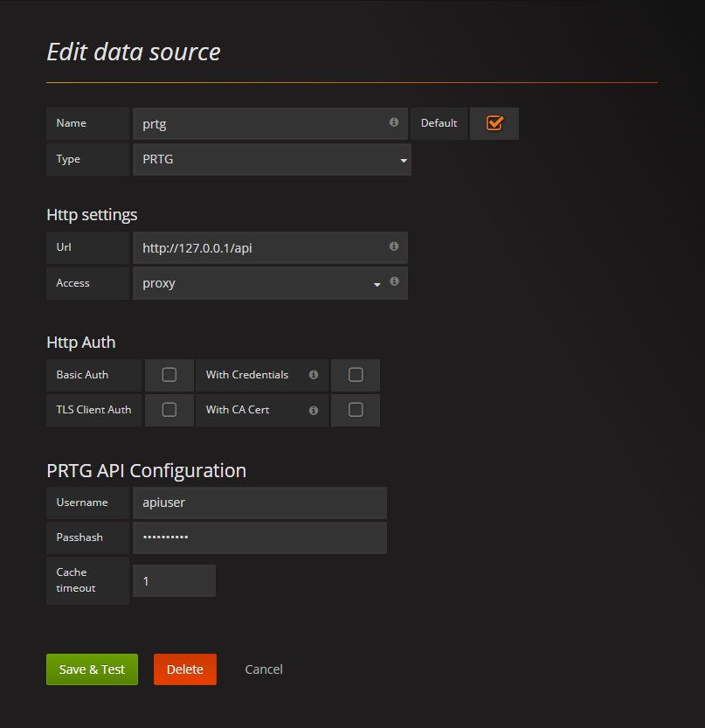The image size is (705, 728).
Task: Click the Save & Test button
Action: coord(92,669)
